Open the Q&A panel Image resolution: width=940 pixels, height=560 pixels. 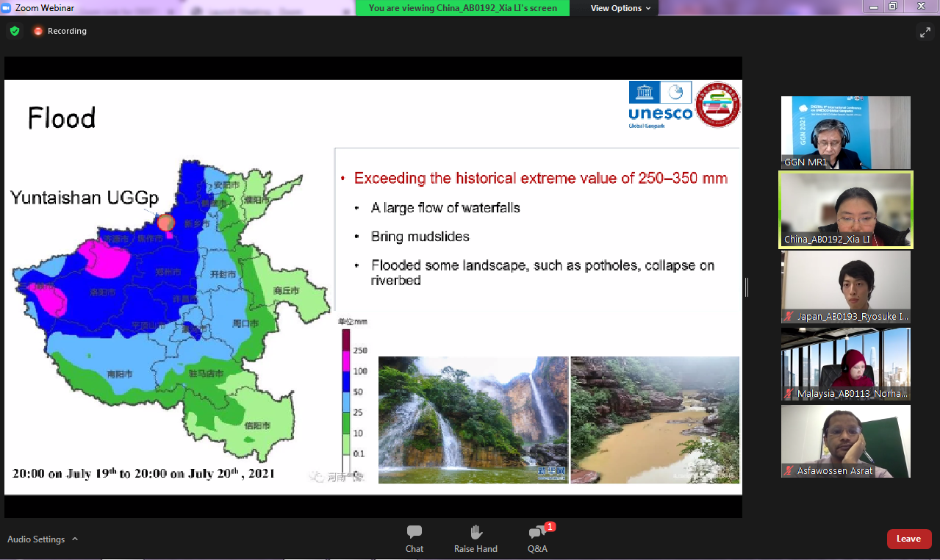tap(537, 538)
